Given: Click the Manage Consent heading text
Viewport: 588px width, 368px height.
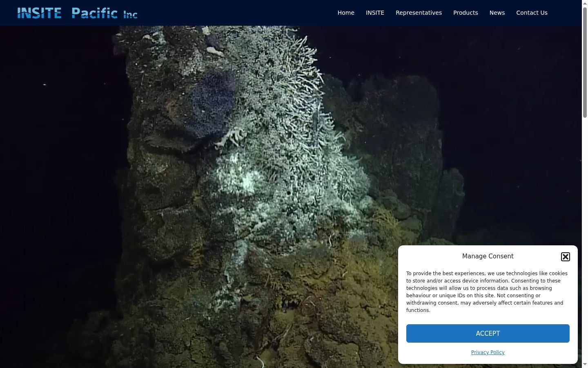Looking at the screenshot, I should 488,256.
